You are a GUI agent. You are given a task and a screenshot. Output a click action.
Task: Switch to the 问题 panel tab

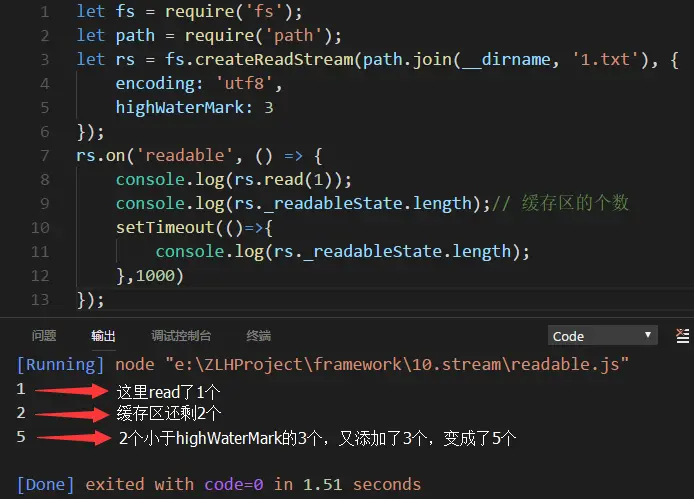click(x=44, y=336)
